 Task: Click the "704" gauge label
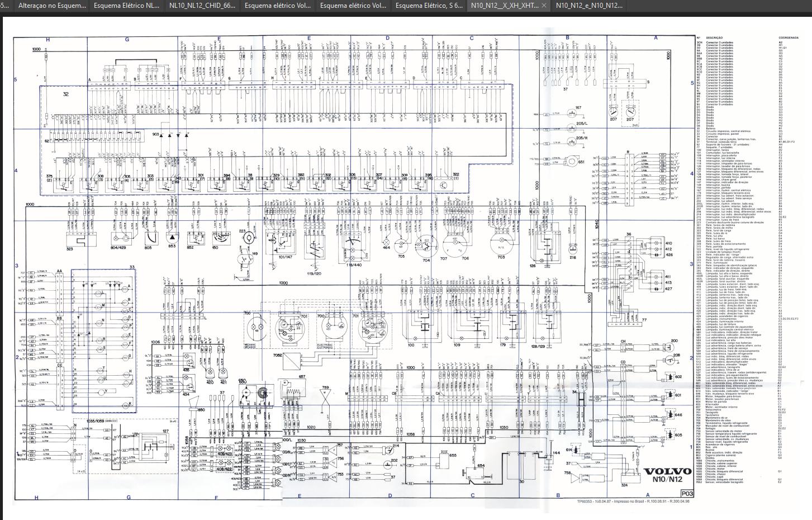(426, 260)
